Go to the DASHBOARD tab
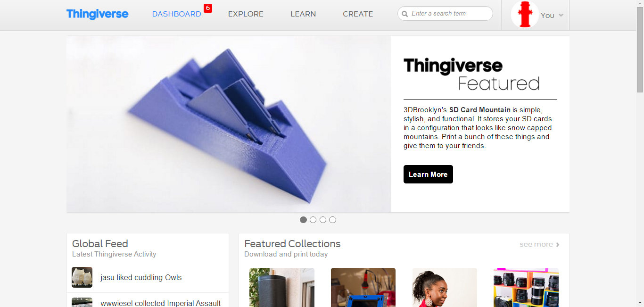Screen dimensions: 644x307 click(176, 14)
